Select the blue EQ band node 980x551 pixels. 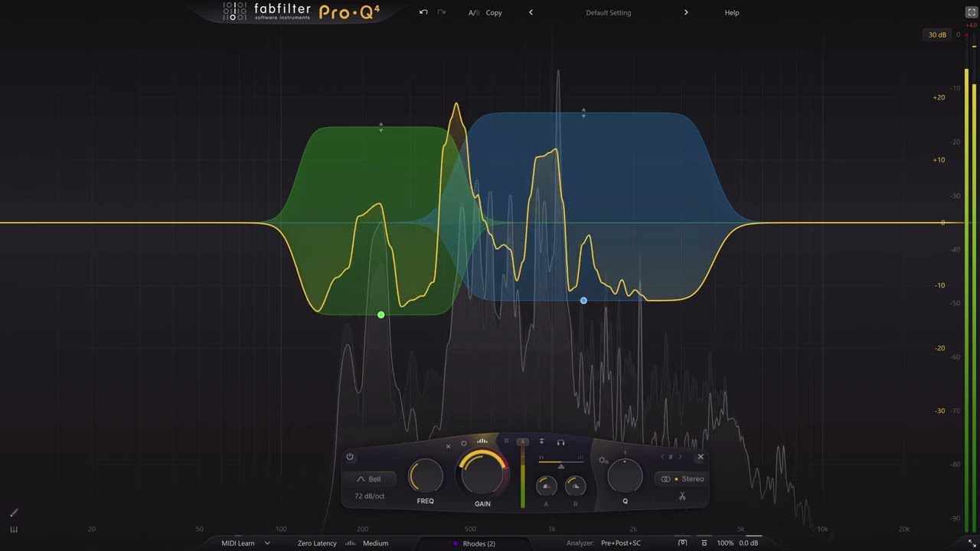583,301
